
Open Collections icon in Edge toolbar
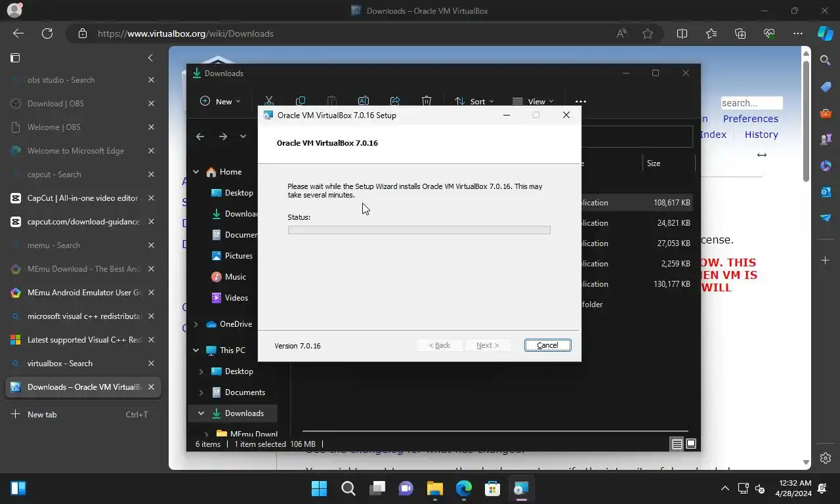(x=740, y=33)
